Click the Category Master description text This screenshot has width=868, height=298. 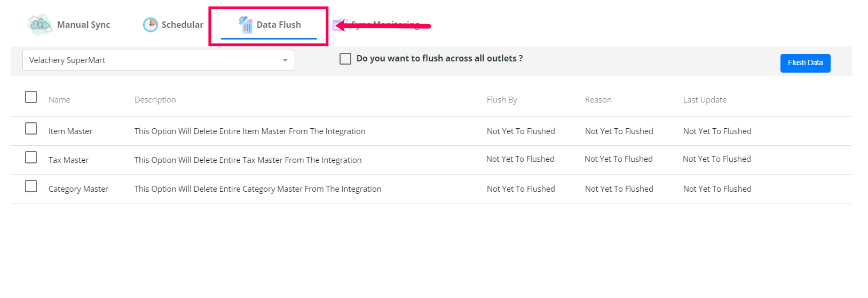[x=258, y=189]
